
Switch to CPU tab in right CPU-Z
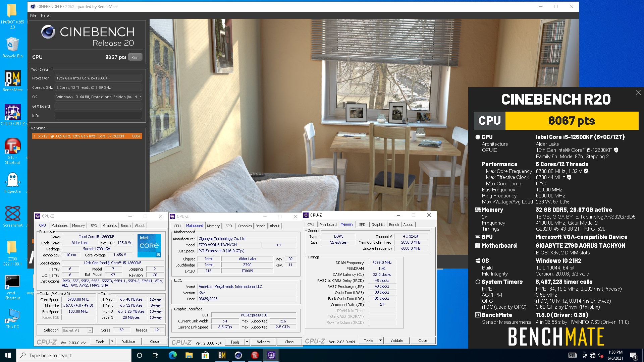(311, 225)
